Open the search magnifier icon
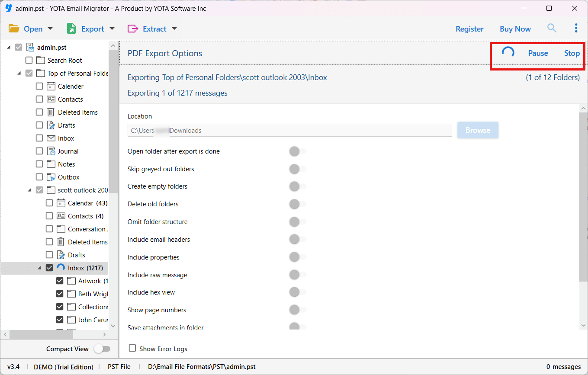The height and width of the screenshot is (375, 588). [x=552, y=28]
